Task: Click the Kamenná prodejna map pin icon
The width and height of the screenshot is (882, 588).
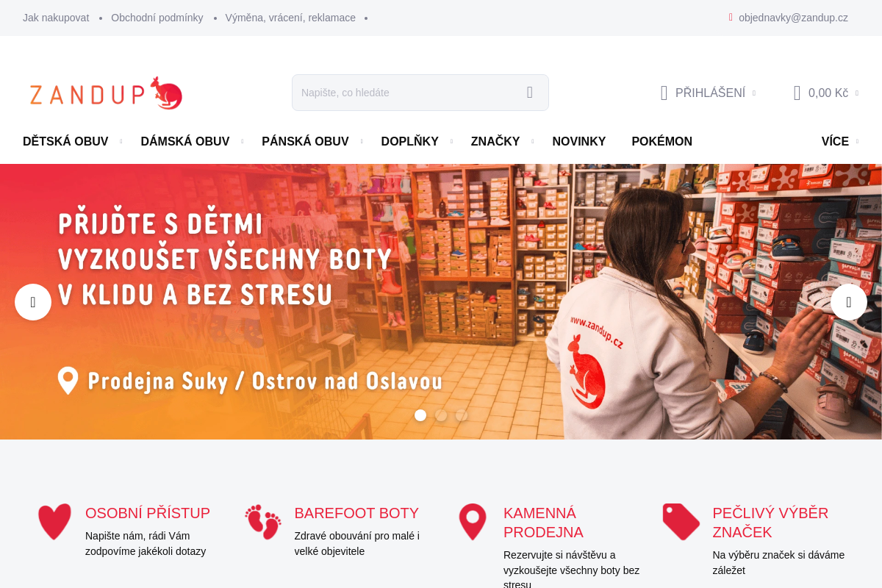Action: [x=473, y=522]
